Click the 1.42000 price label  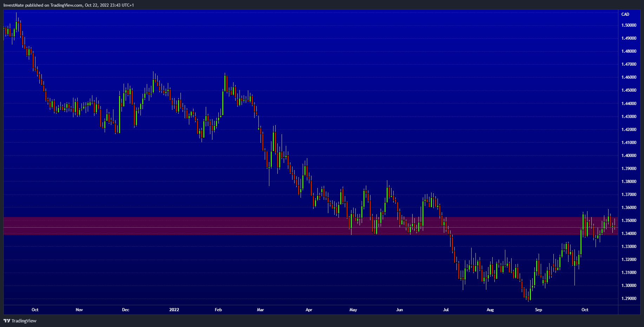[629, 130]
